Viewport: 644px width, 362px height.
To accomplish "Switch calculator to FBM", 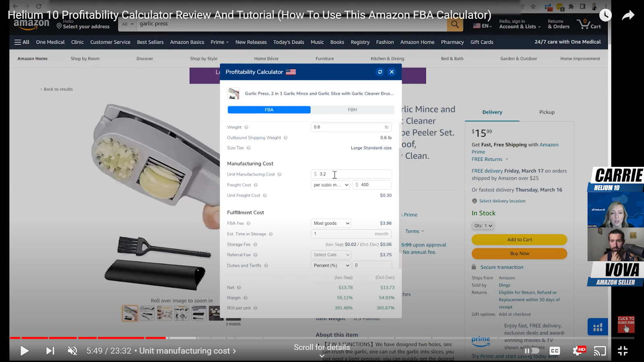I will coord(353,110).
